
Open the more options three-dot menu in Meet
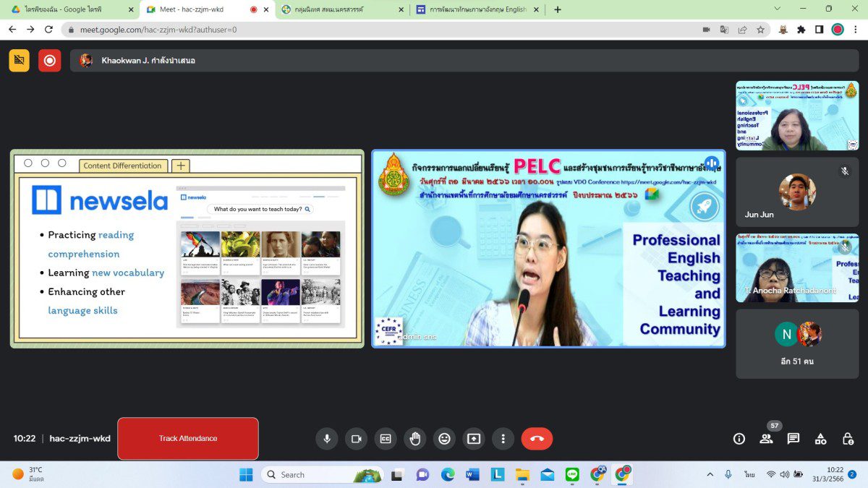point(503,438)
